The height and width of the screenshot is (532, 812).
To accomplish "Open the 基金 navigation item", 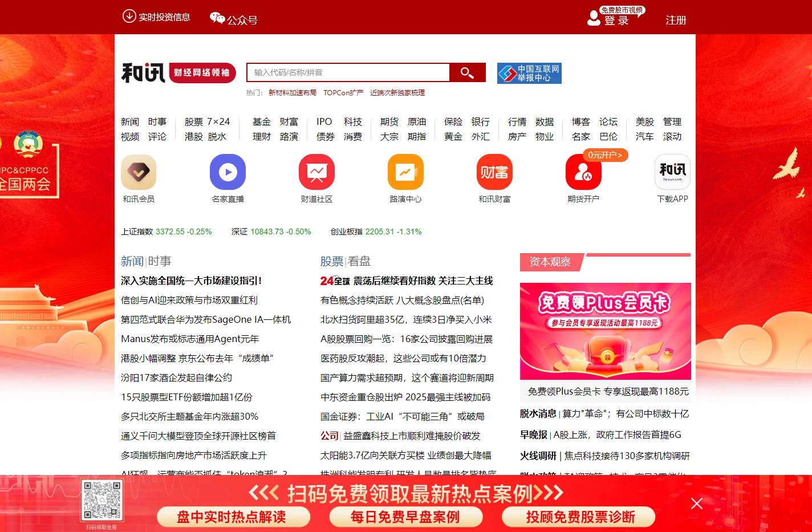I will coord(262,121).
